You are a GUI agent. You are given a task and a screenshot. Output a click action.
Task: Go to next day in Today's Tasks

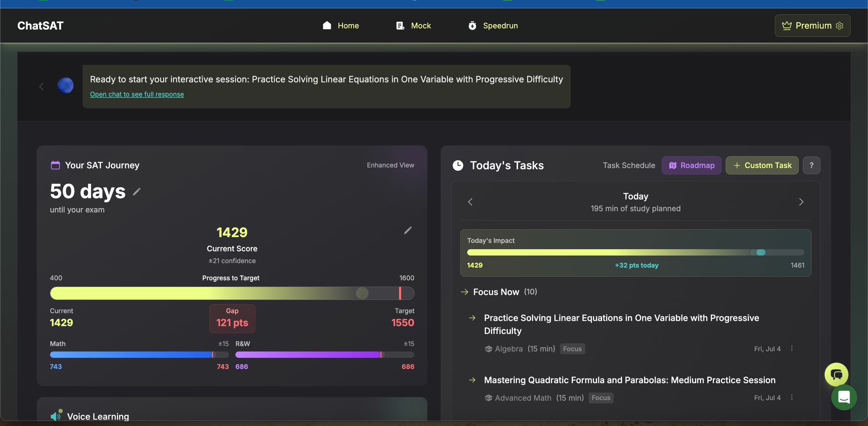(x=801, y=202)
